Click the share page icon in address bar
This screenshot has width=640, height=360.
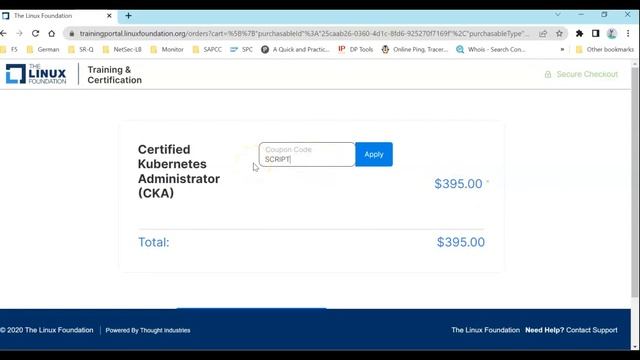click(543, 33)
